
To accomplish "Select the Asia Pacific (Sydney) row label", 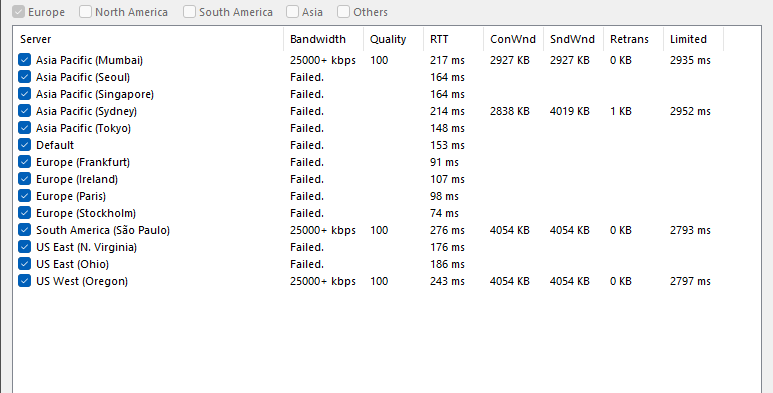I will tap(86, 111).
